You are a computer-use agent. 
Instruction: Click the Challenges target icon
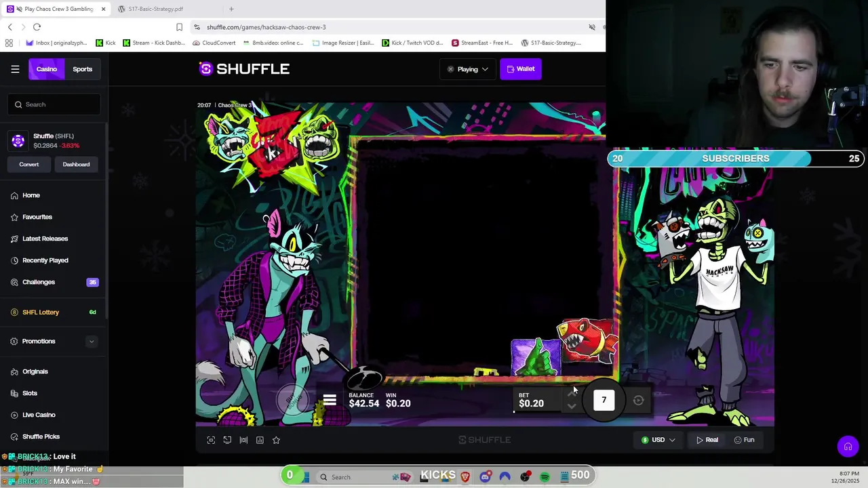pyautogui.click(x=15, y=282)
